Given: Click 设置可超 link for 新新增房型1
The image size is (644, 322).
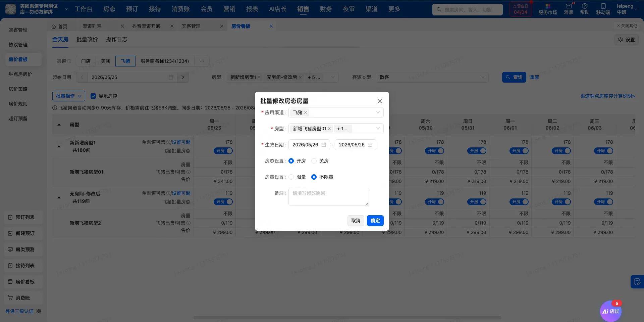Looking at the screenshot, I should [x=181, y=142].
